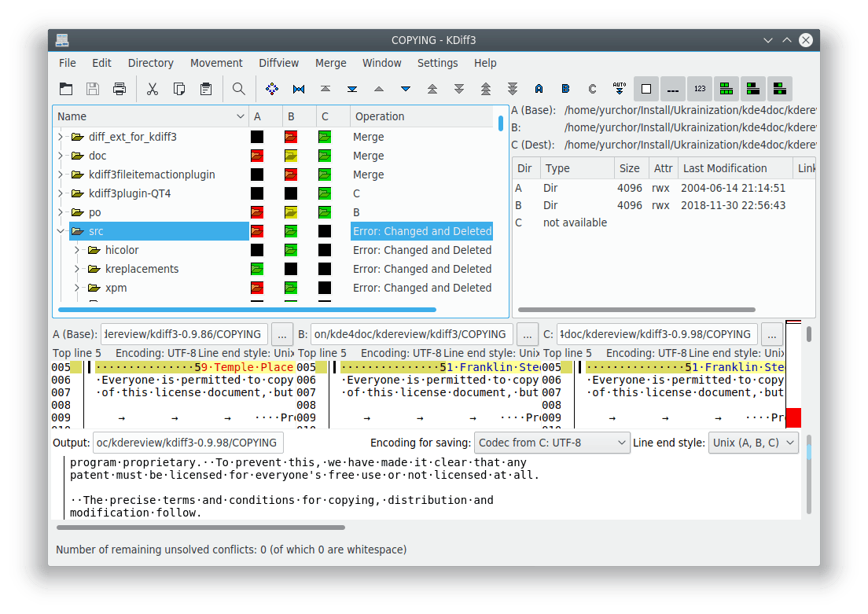Click green C status swatch for kdiff3plugin-QT4
This screenshot has width=868, height=614.
(325, 193)
